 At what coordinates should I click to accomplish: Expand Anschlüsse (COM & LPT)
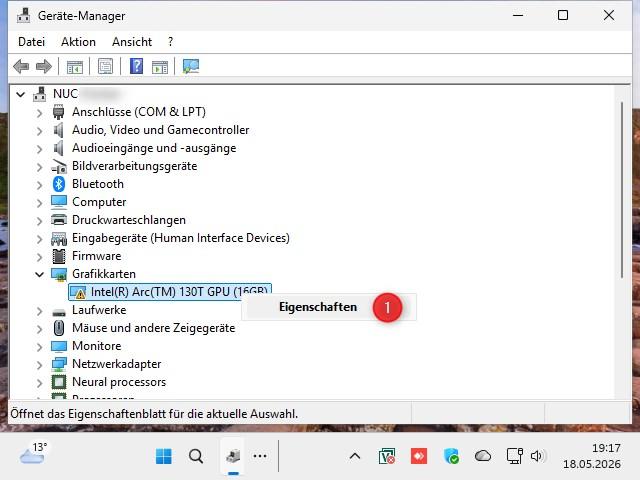tap(39, 113)
